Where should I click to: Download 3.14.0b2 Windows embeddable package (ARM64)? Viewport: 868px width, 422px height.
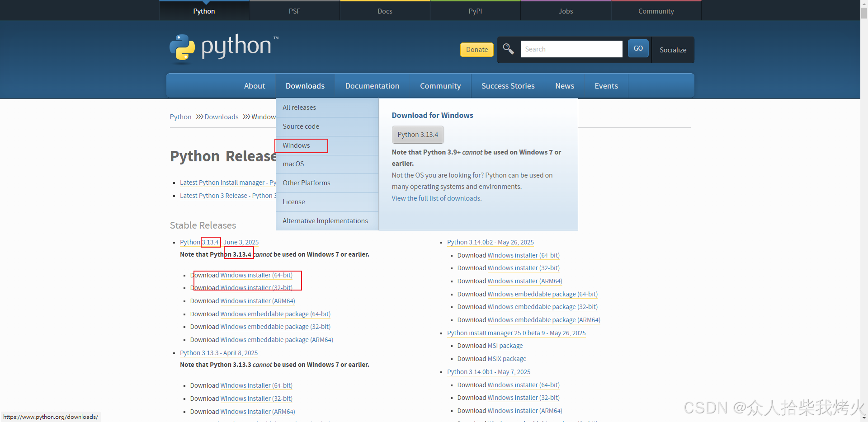(544, 320)
